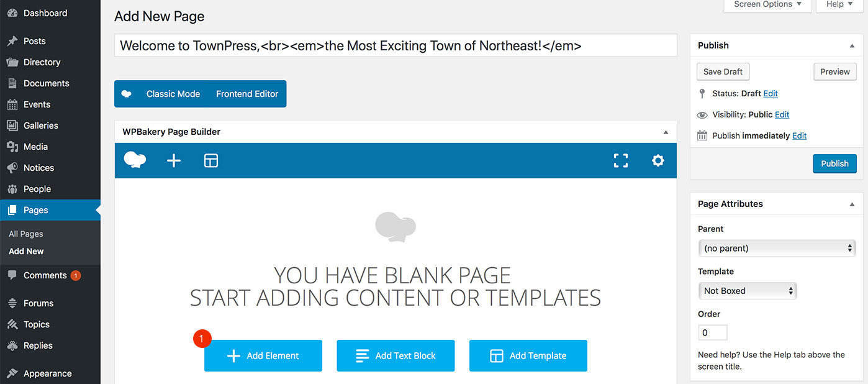Click the WPBakery logo in blue toolbar
The height and width of the screenshot is (384, 868).
click(x=135, y=160)
